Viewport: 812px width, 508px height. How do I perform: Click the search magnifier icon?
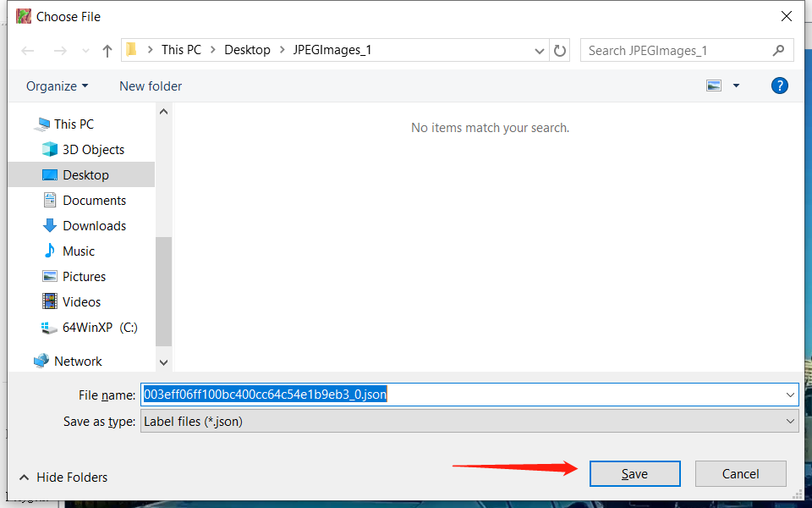pos(778,50)
